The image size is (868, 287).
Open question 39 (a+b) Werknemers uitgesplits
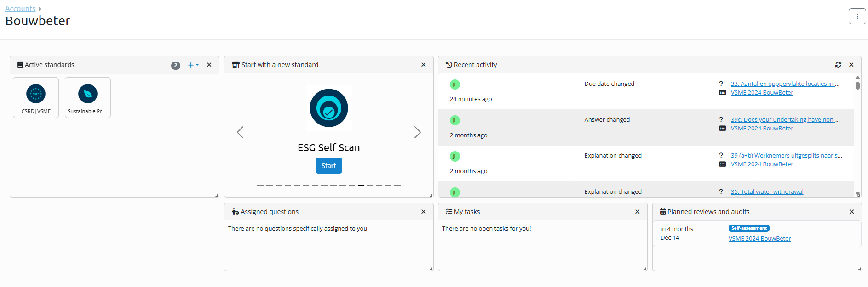(787, 155)
